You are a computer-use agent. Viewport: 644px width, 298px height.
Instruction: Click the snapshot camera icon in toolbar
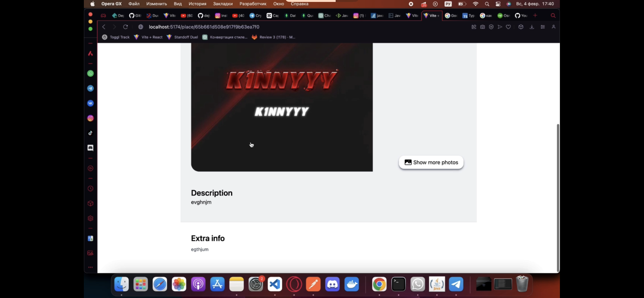coord(483,27)
